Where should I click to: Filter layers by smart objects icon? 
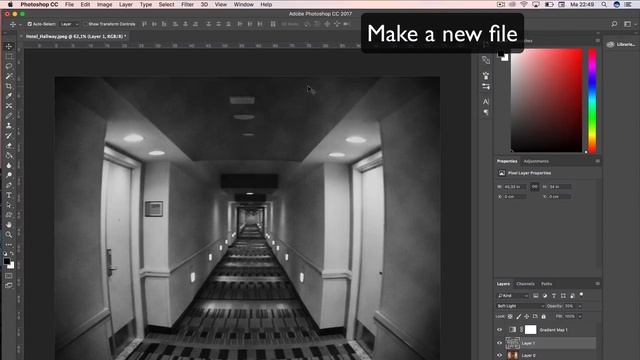572,296
